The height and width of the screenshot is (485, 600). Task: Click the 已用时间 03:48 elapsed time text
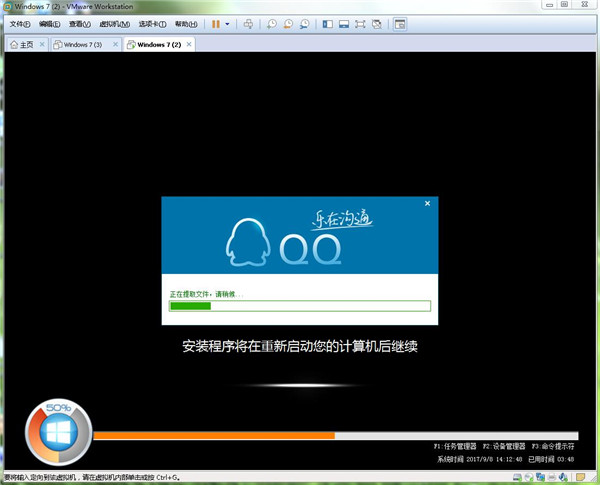tap(551, 459)
